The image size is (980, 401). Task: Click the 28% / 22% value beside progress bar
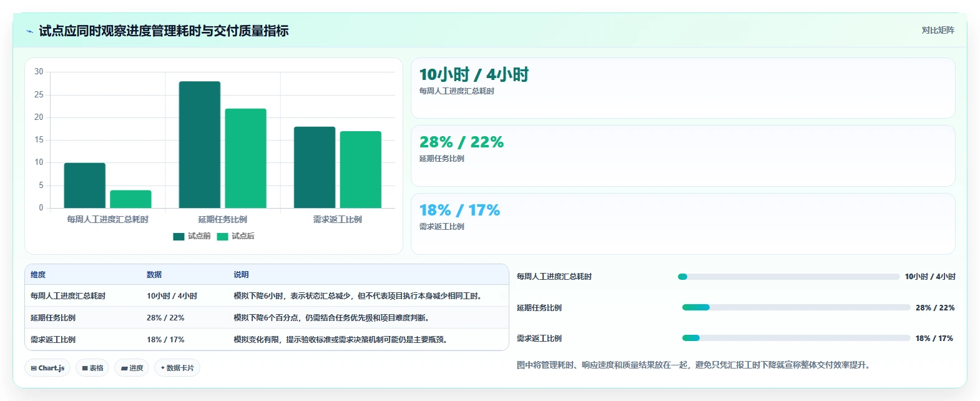pos(935,308)
